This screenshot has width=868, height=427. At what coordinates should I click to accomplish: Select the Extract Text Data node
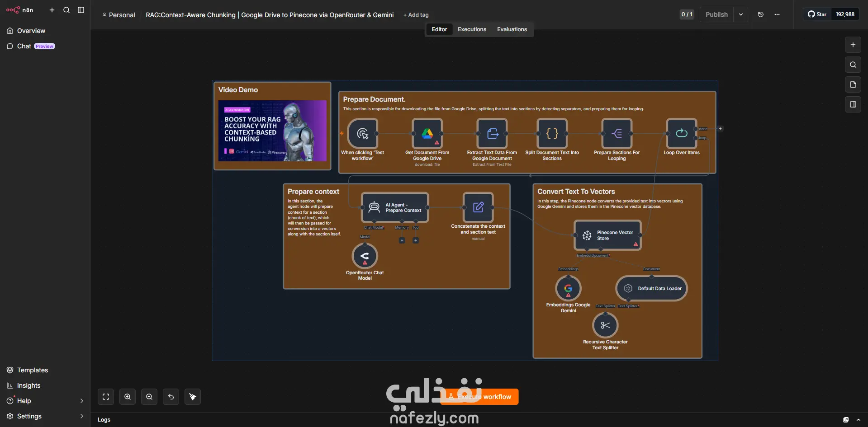tap(492, 133)
